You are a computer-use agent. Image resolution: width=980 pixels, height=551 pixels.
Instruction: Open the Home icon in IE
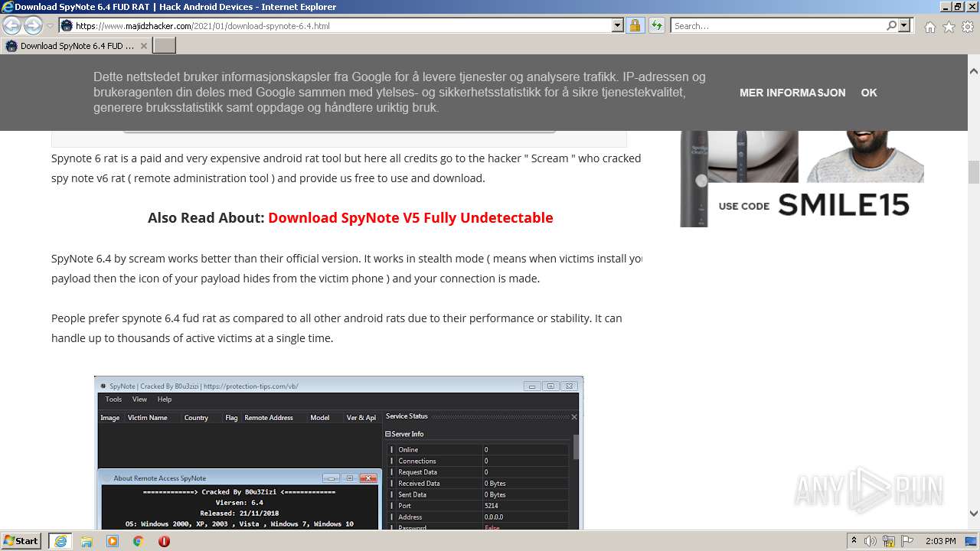pyautogui.click(x=929, y=27)
